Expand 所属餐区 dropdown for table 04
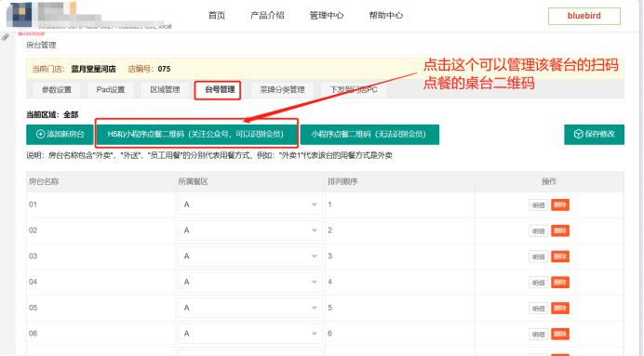644x356 pixels. pos(249,283)
